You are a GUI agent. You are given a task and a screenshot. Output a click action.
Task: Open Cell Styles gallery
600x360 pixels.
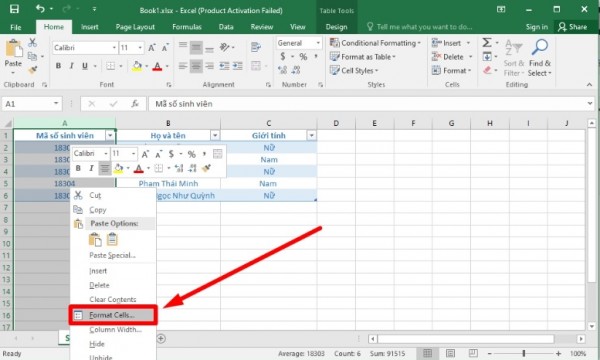[x=354, y=70]
